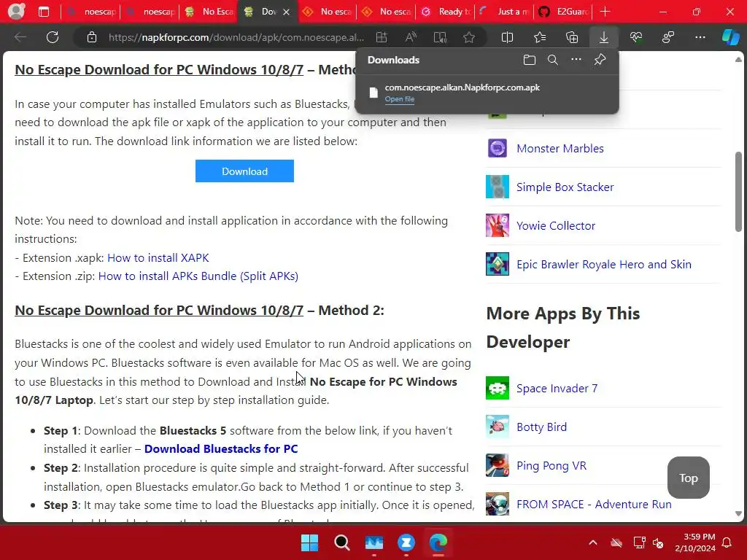Viewport: 747px width, 560px height.
Task: Open Botty Bird link
Action: [542, 427]
